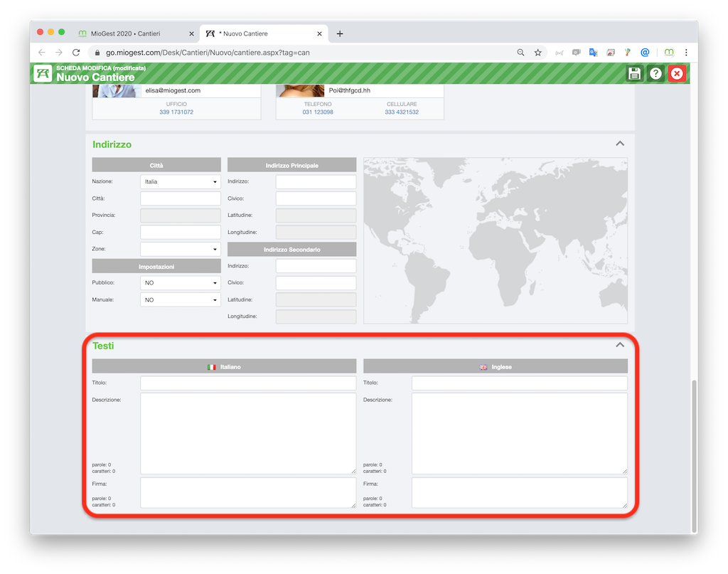Click the Inglese Titolo field
The image size is (728, 574).
(520, 383)
